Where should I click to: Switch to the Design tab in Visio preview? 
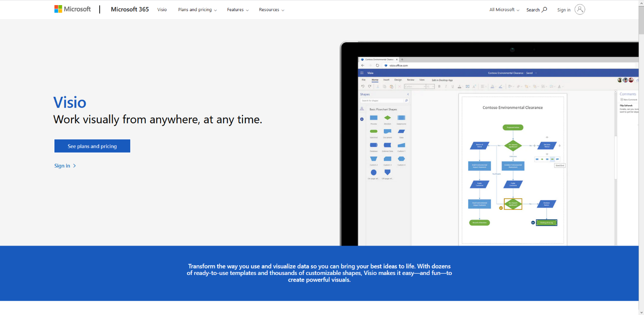tap(398, 80)
